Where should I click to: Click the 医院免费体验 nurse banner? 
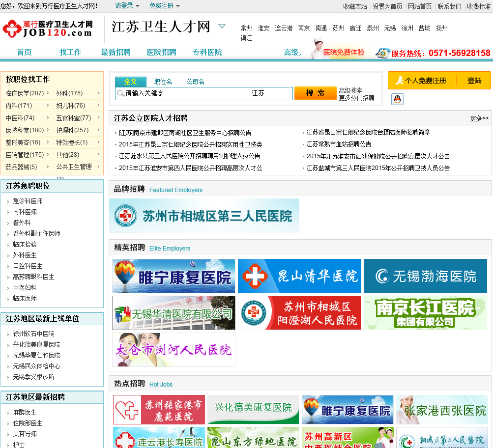[x=338, y=49]
